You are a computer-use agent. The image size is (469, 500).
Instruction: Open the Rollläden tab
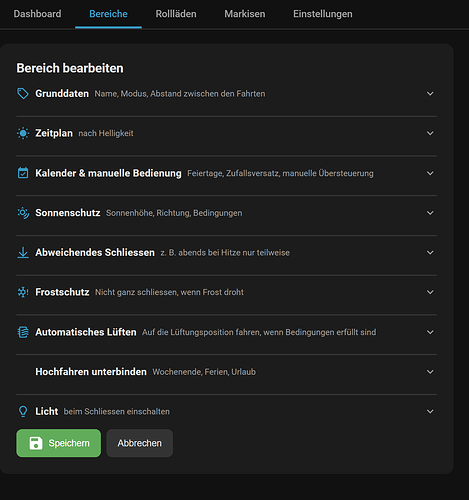pyautogui.click(x=176, y=14)
